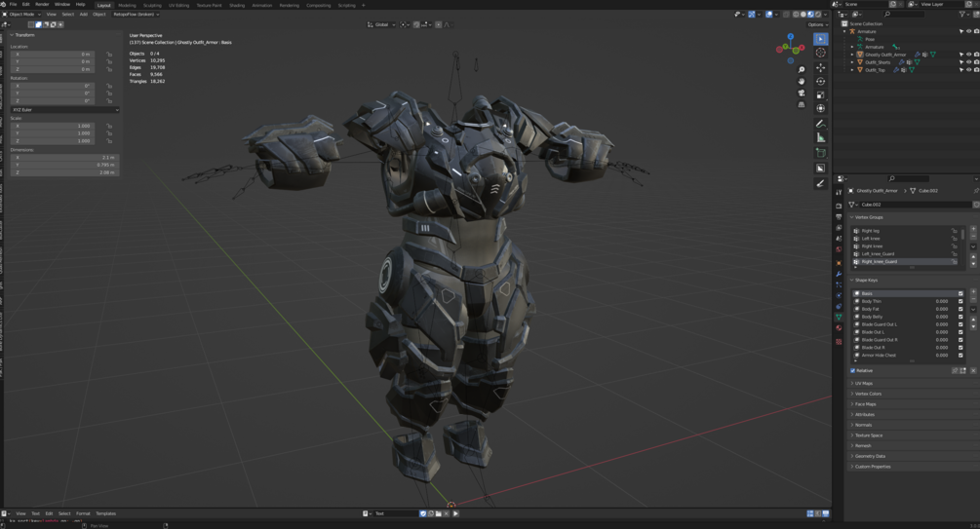Screen dimensions: 980x529
Task: Select the Scale tool in viewport toolbar
Action: point(821,94)
